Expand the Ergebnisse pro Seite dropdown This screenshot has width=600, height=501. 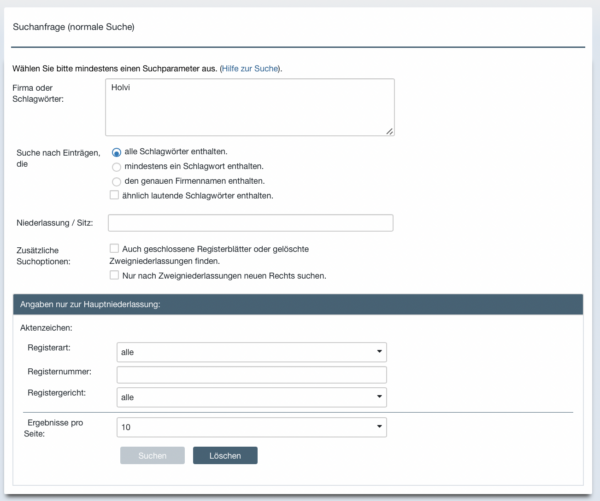pos(251,427)
